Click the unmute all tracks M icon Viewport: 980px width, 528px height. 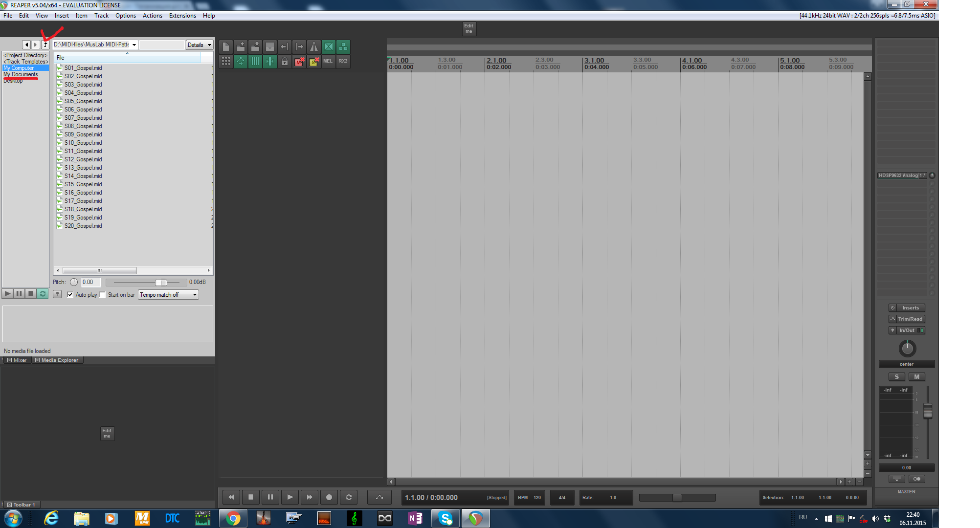(299, 62)
